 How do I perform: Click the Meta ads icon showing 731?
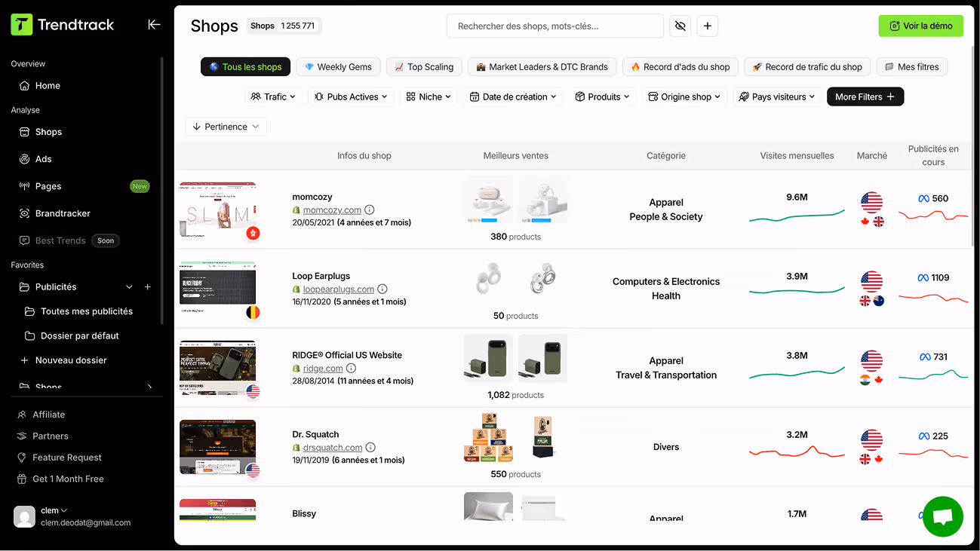click(925, 357)
